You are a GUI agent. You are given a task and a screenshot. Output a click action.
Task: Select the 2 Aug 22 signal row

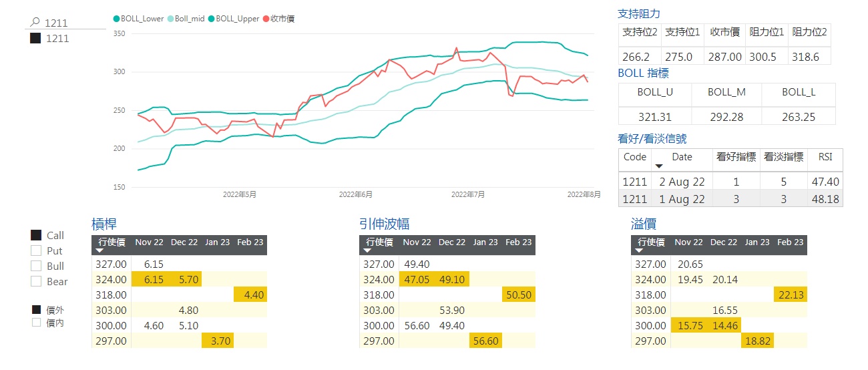click(x=730, y=181)
